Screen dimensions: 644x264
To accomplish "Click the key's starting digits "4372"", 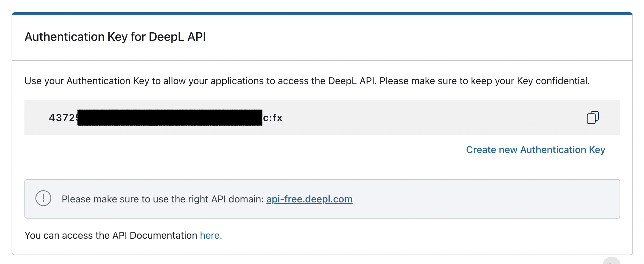I will pos(61,118).
